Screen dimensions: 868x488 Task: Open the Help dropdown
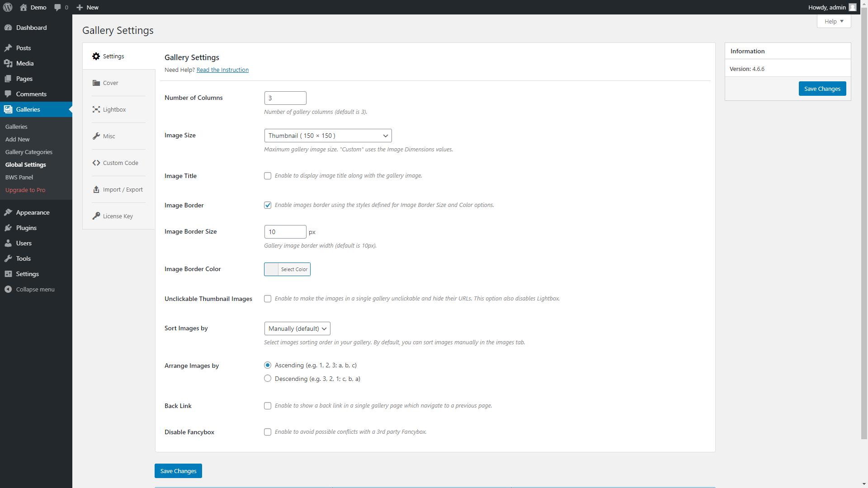click(833, 21)
